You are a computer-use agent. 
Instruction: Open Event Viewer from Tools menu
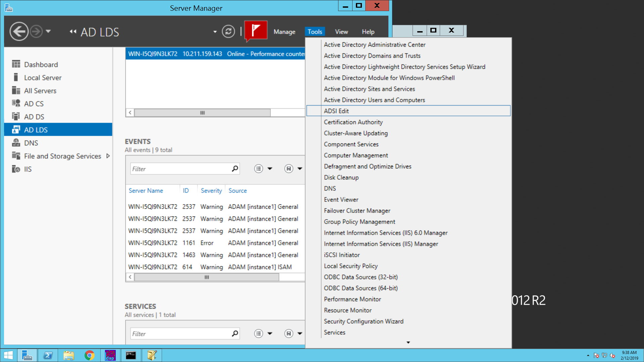coord(341,200)
